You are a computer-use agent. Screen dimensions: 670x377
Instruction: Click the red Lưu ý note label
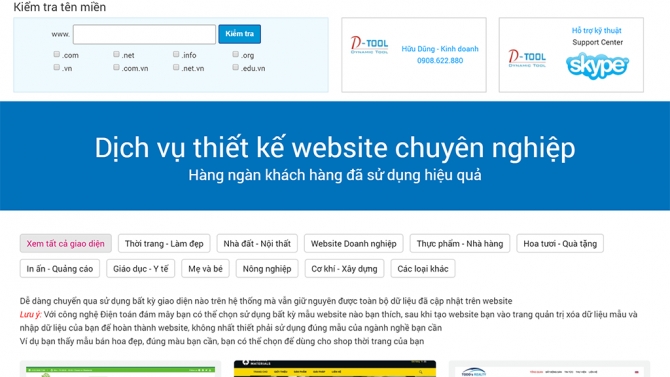30,315
